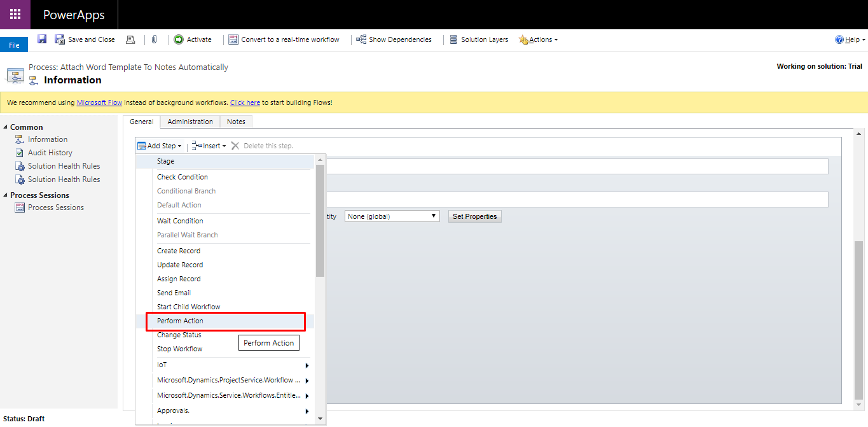
Task: Show Dependencies for this process
Action: point(394,39)
